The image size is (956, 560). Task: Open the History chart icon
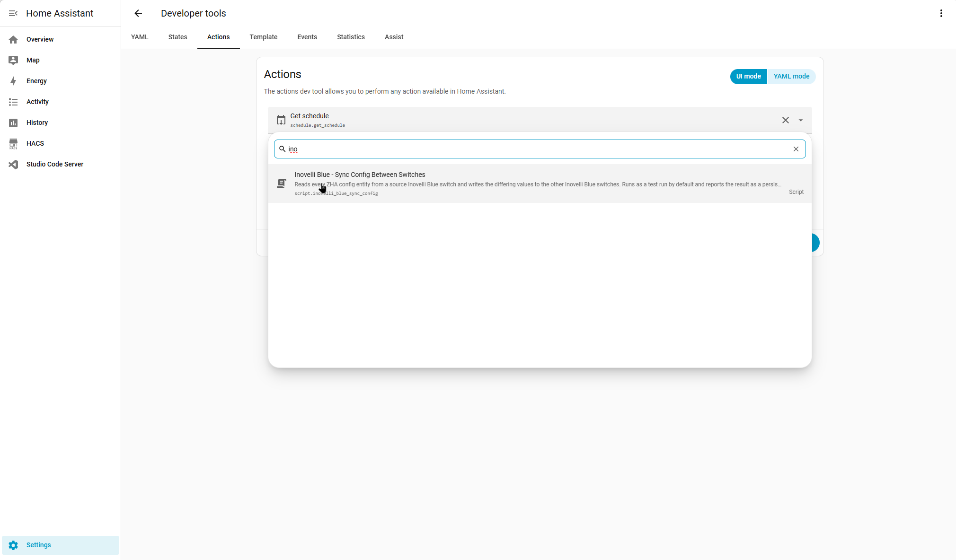tap(13, 122)
